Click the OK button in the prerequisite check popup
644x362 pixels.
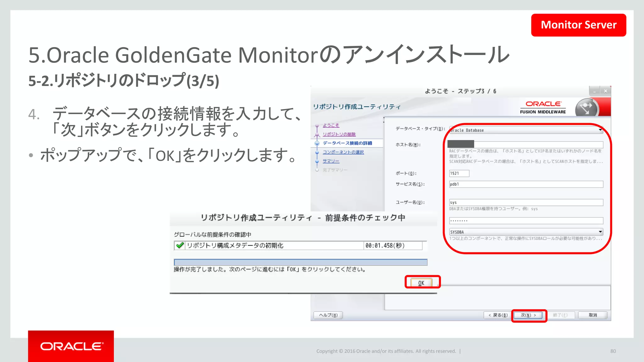(421, 282)
